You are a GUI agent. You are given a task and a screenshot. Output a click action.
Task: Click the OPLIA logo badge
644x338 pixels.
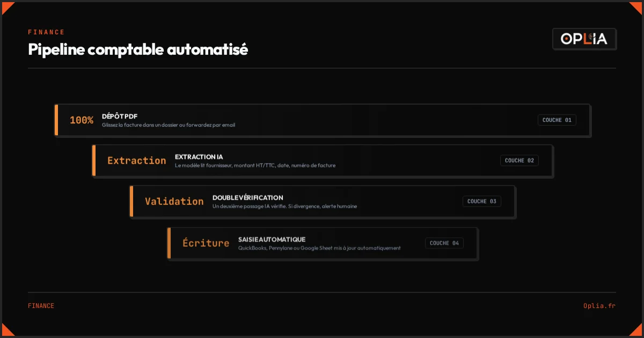coord(584,39)
